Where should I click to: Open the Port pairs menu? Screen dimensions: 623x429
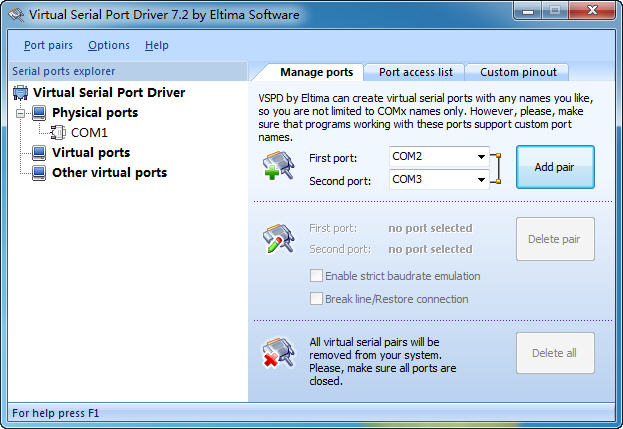(48, 45)
